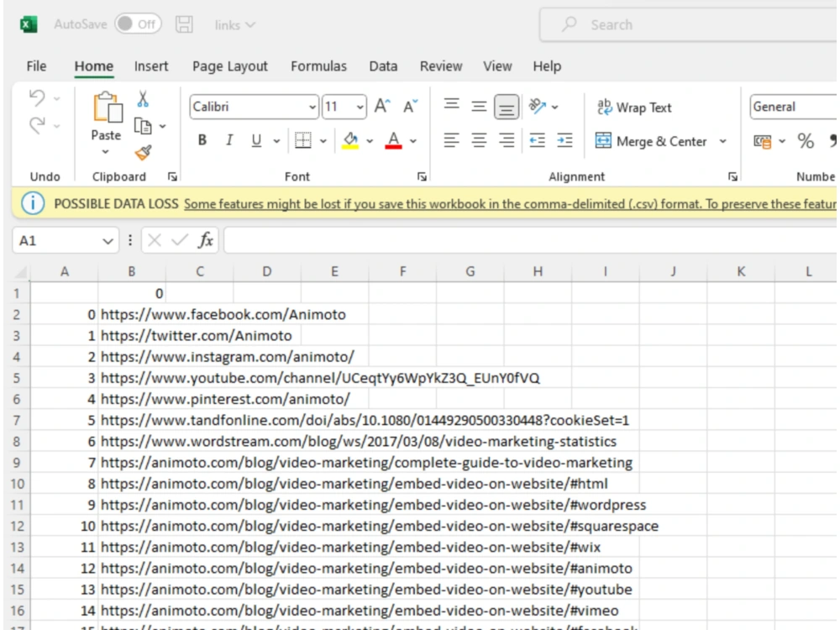Click Accounting Number Format icon
The image size is (840, 630).
pos(763,141)
